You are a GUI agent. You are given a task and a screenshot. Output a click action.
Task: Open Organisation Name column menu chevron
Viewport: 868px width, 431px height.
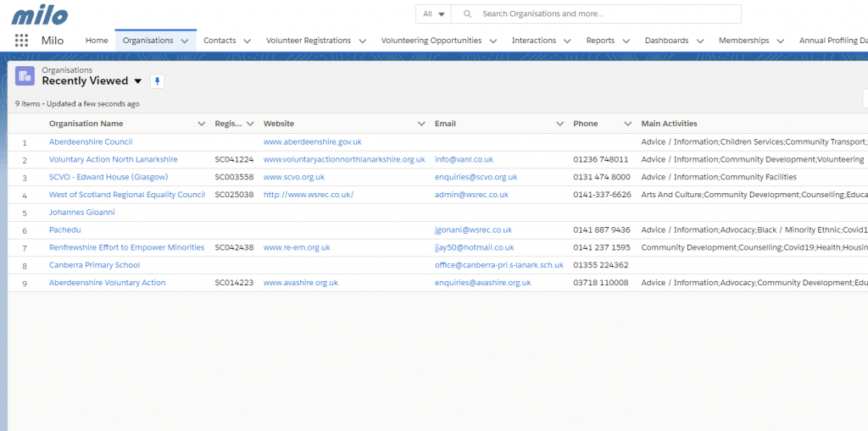pyautogui.click(x=202, y=124)
